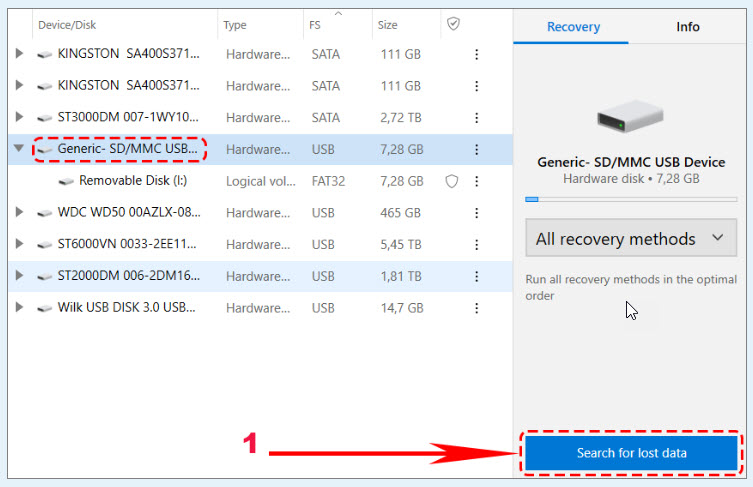Screen dimensions: 753x487
Task: Open three-dot menu for Wilk USB DISK
Action: coord(477,308)
